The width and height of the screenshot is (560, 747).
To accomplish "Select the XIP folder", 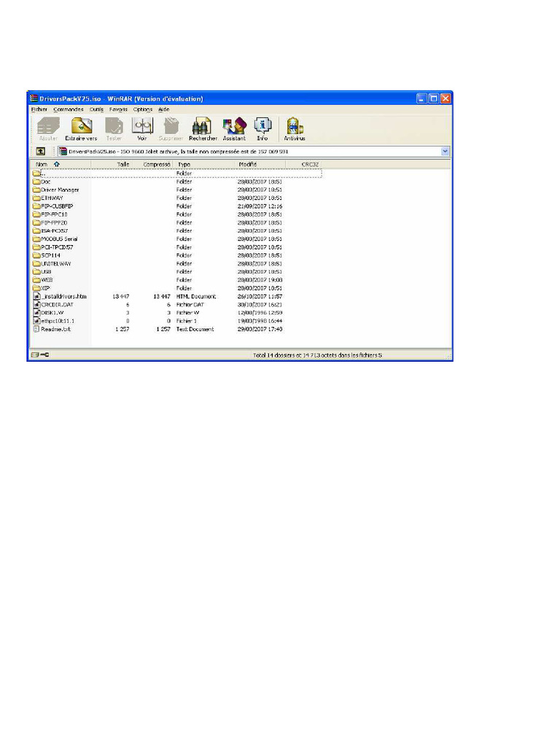I will click(42, 287).
